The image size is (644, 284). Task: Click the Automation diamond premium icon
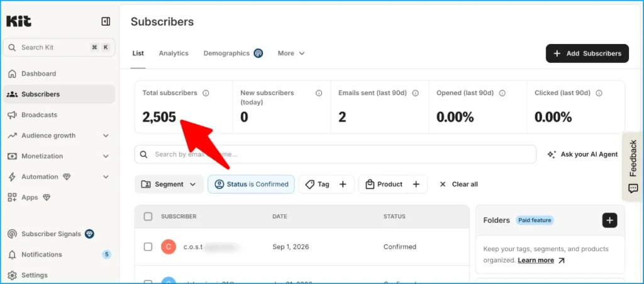(67, 177)
